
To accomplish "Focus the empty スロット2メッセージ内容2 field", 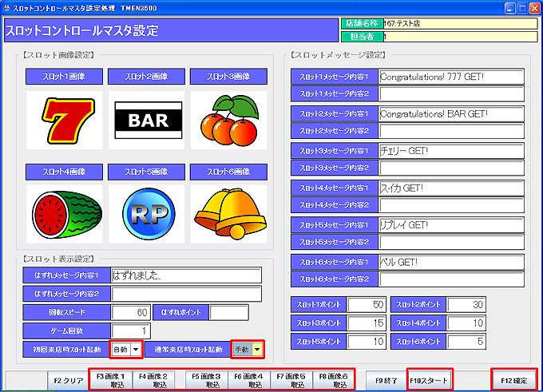I will click(x=451, y=131).
